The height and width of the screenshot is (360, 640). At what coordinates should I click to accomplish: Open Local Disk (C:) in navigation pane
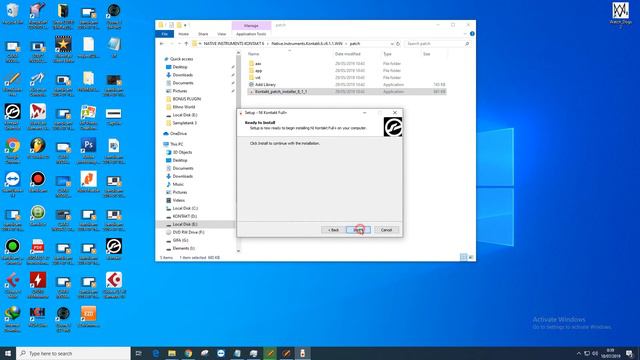[x=184, y=208]
